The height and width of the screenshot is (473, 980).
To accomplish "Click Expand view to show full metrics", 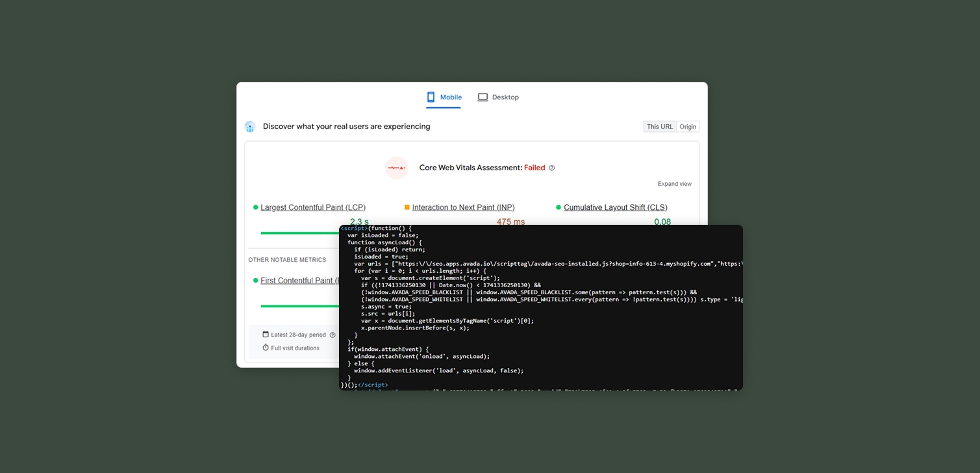I will pyautogui.click(x=673, y=183).
